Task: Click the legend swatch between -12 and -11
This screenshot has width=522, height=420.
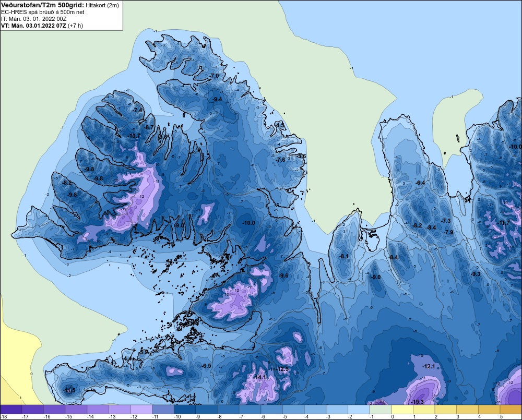Action: 141,410
